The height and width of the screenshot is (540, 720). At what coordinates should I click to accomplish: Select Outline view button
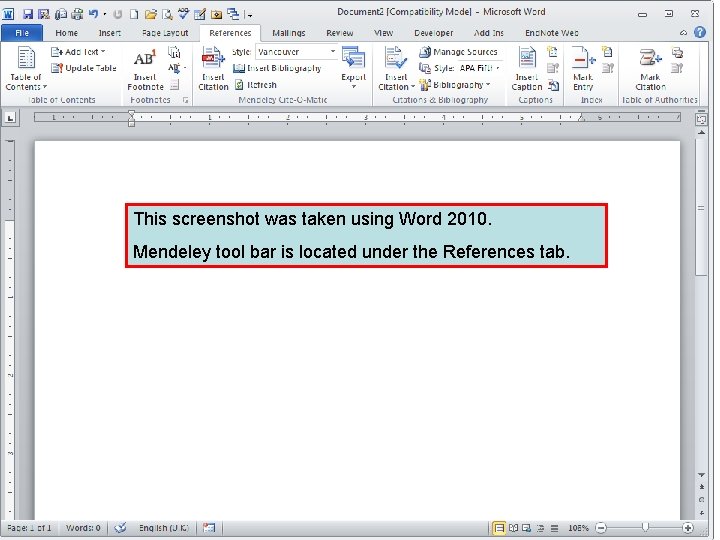(541, 528)
